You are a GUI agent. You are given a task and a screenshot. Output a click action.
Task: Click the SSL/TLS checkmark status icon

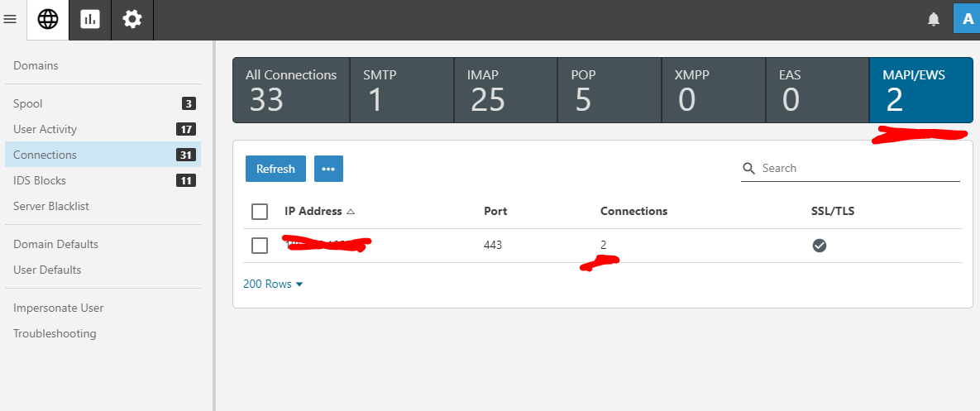[820, 246]
